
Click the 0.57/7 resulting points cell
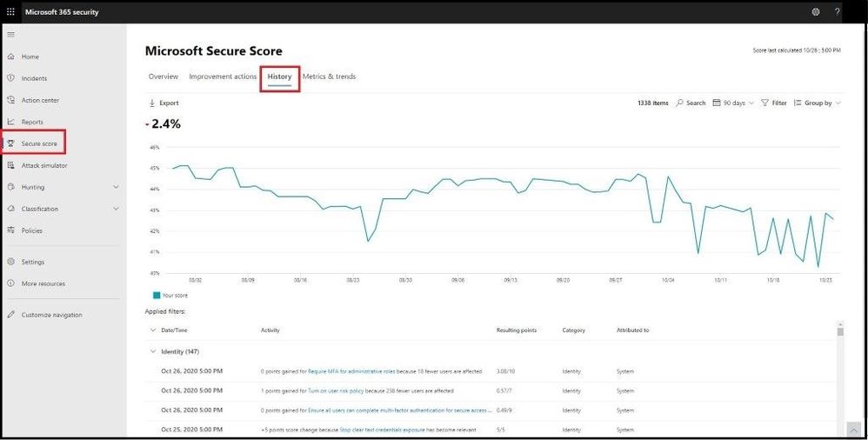504,390
